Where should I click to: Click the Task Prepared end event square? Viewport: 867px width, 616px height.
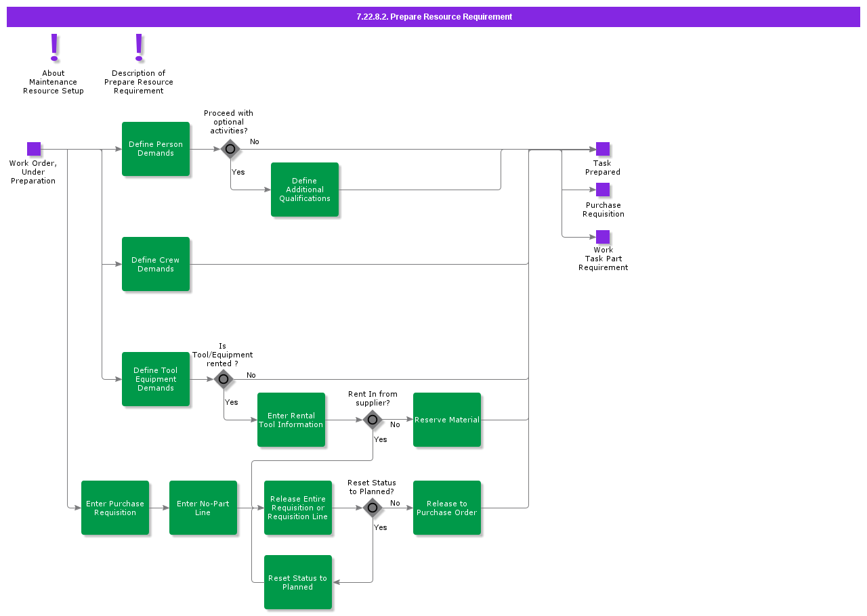pyautogui.click(x=603, y=149)
